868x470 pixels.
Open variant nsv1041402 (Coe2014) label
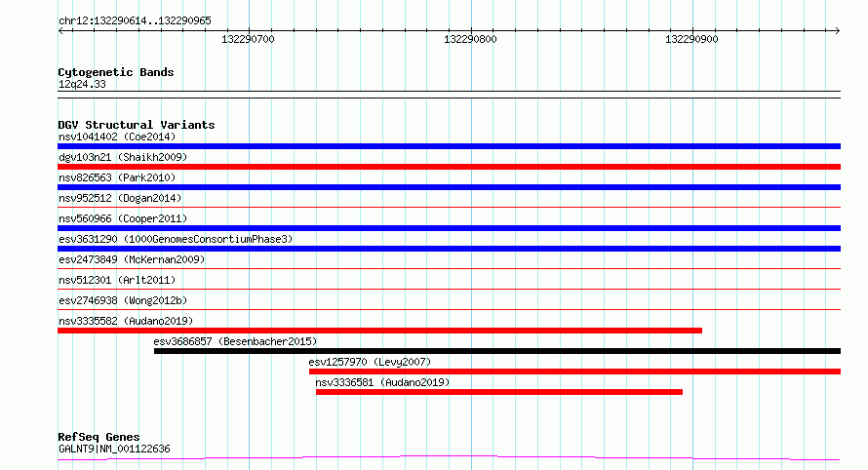pyautogui.click(x=117, y=137)
